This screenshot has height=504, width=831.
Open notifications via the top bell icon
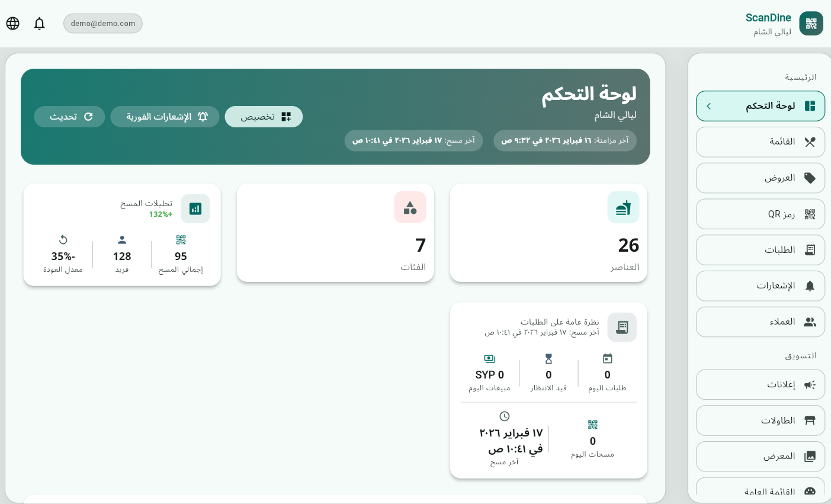(39, 24)
